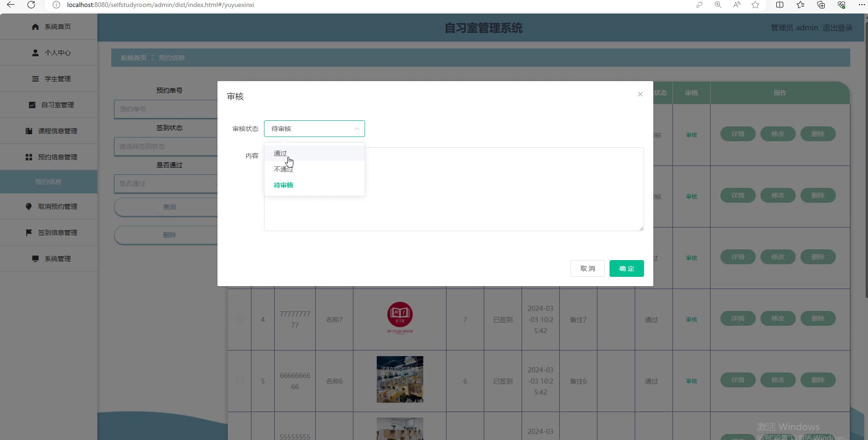Click the 删除 button below 查询
The height and width of the screenshot is (440, 868).
(166, 235)
